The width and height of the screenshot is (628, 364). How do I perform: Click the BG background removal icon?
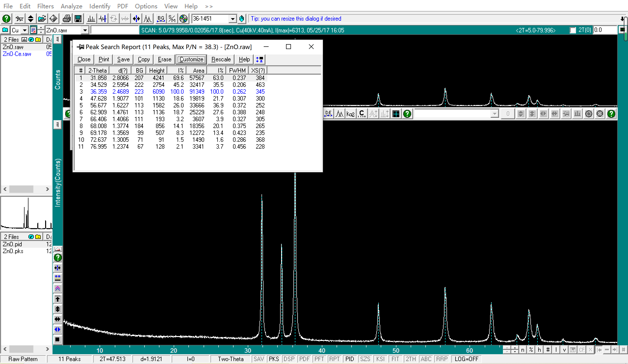(161, 19)
